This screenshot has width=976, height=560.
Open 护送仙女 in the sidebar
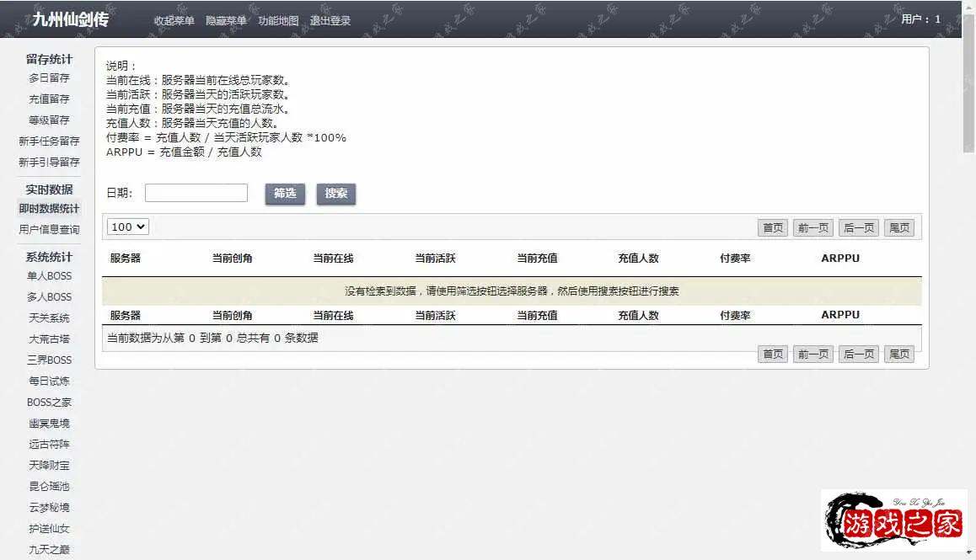[x=49, y=529]
